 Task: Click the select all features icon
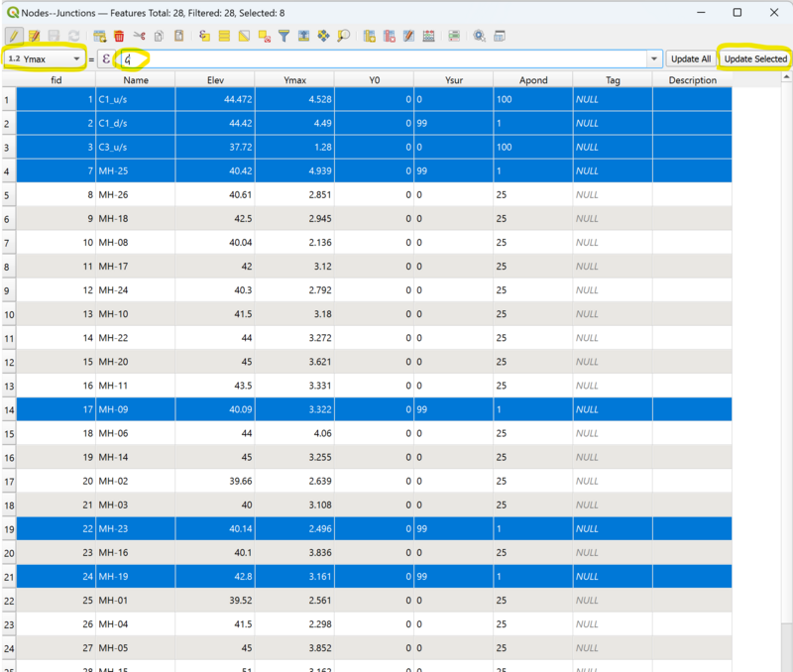pos(224,36)
